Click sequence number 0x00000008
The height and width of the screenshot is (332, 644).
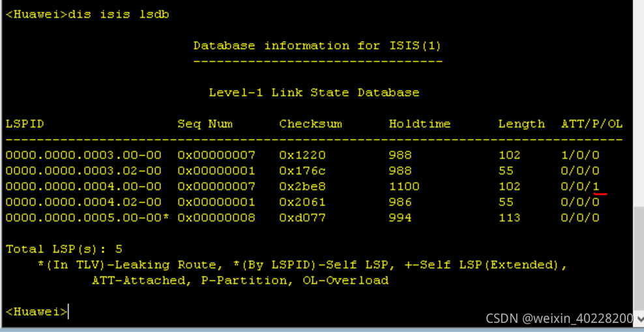216,218
